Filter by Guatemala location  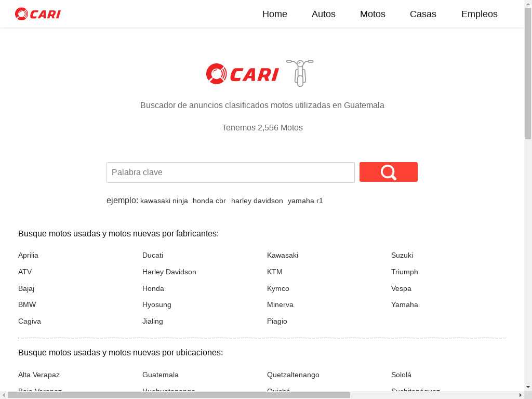click(x=160, y=375)
